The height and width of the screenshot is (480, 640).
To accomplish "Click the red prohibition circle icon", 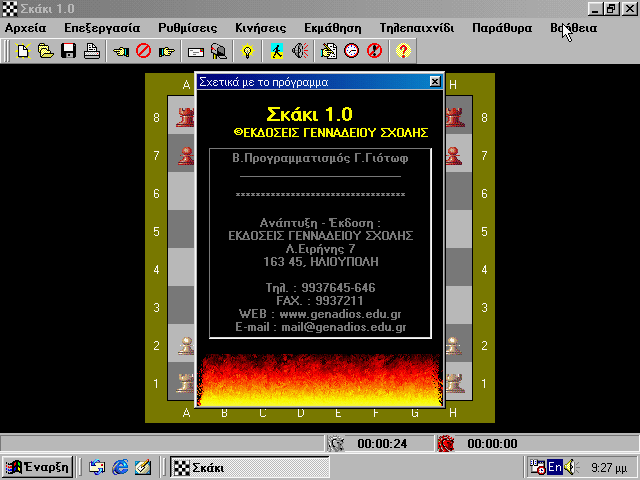I will point(144,51).
